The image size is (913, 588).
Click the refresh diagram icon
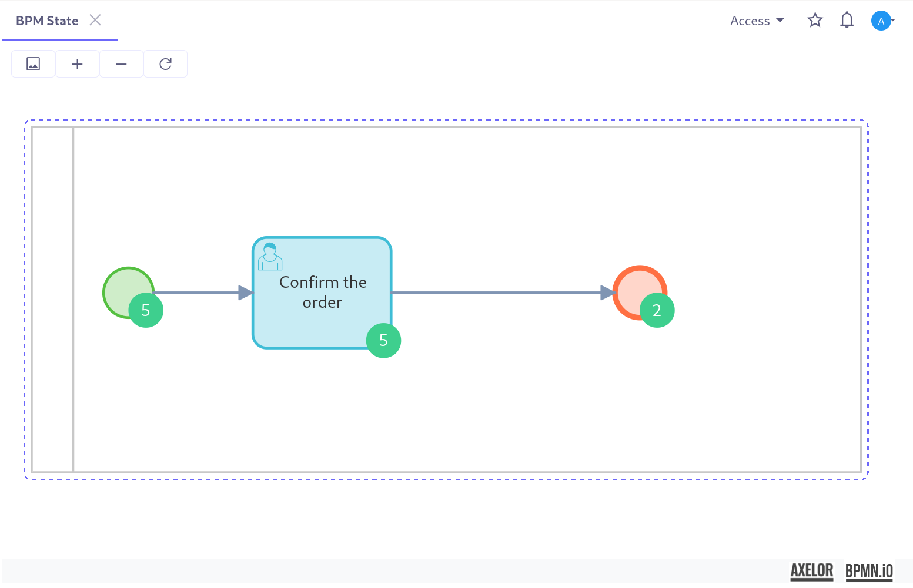coord(165,64)
